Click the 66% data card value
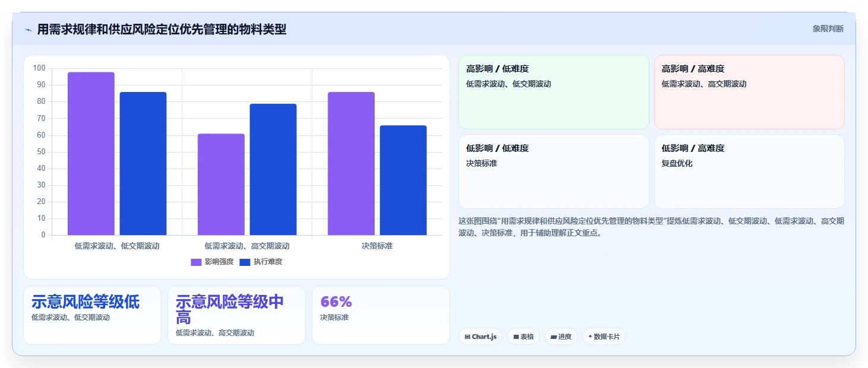The image size is (868, 368). pyautogui.click(x=336, y=302)
